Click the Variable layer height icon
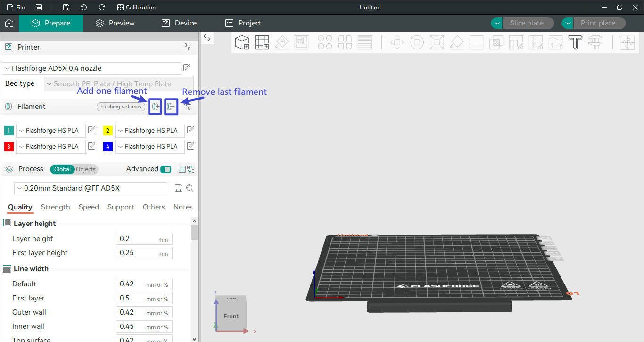644x342 pixels. (364, 42)
